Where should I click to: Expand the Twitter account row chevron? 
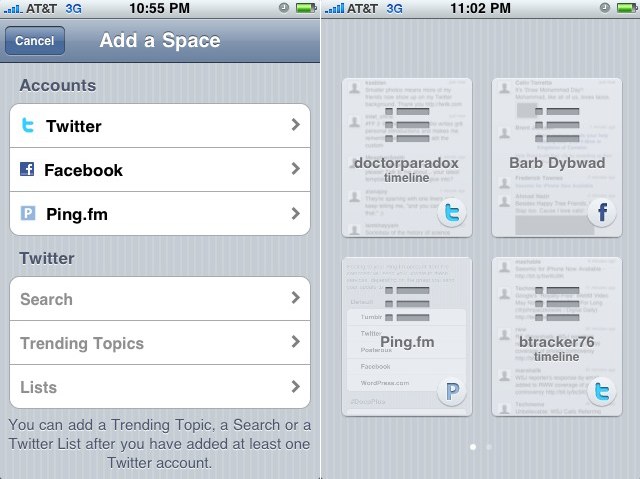[296, 125]
